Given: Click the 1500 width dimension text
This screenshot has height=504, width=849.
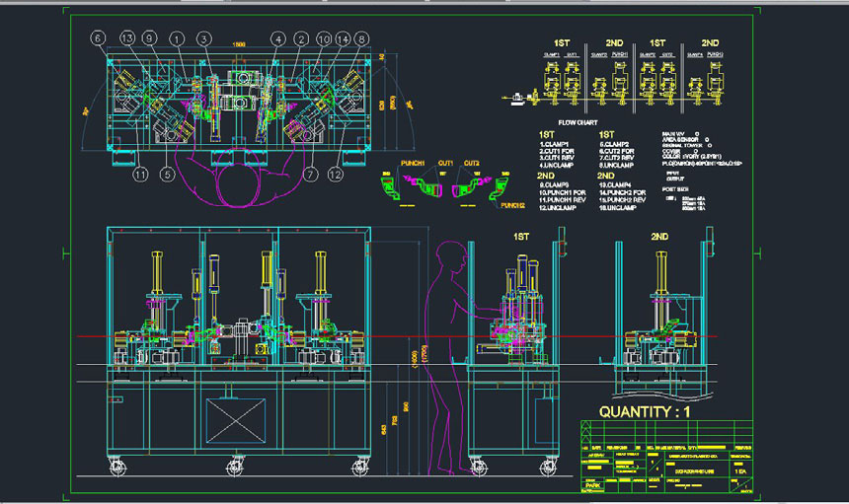Looking at the screenshot, I should [x=239, y=45].
